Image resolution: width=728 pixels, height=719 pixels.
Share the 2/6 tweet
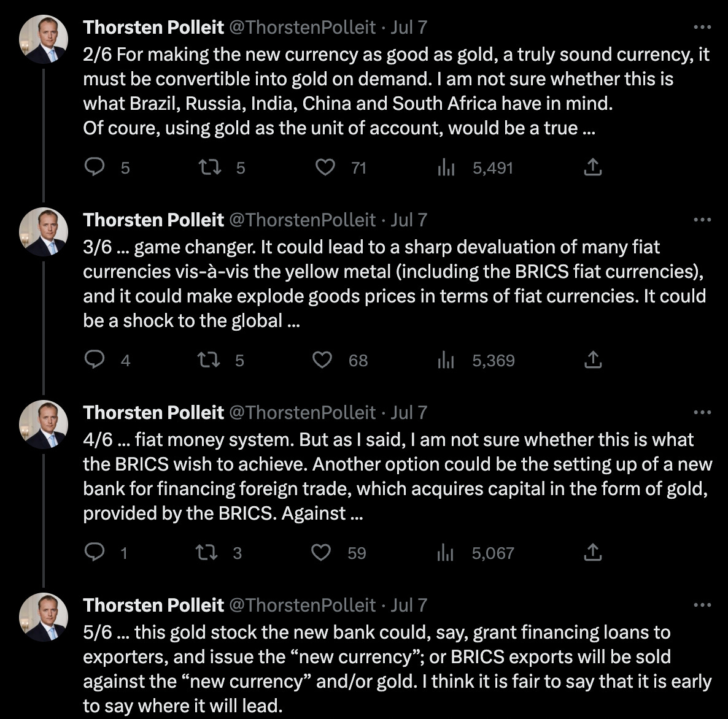coord(592,167)
